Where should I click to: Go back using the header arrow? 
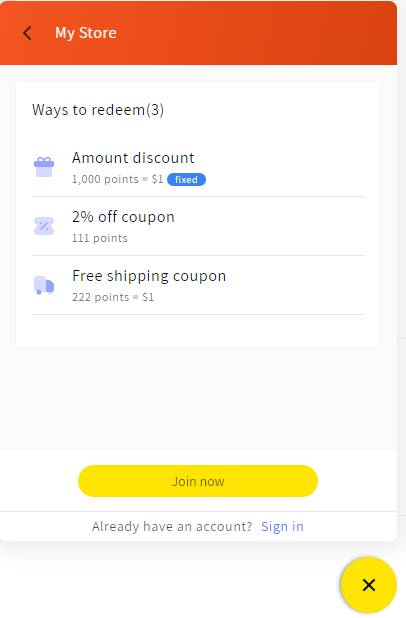point(27,33)
